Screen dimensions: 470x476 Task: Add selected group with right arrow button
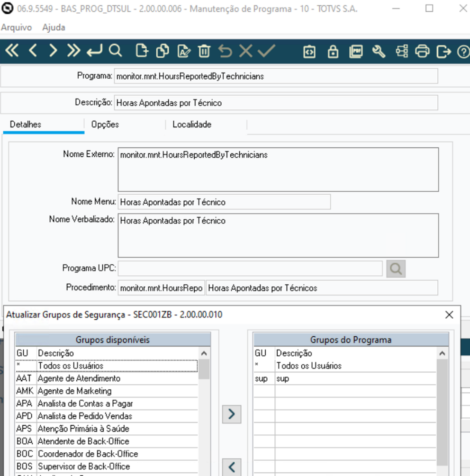[x=232, y=414]
